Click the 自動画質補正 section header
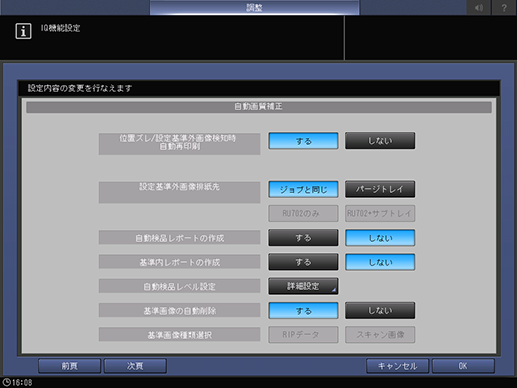This screenshot has height=388, width=517. (x=259, y=107)
